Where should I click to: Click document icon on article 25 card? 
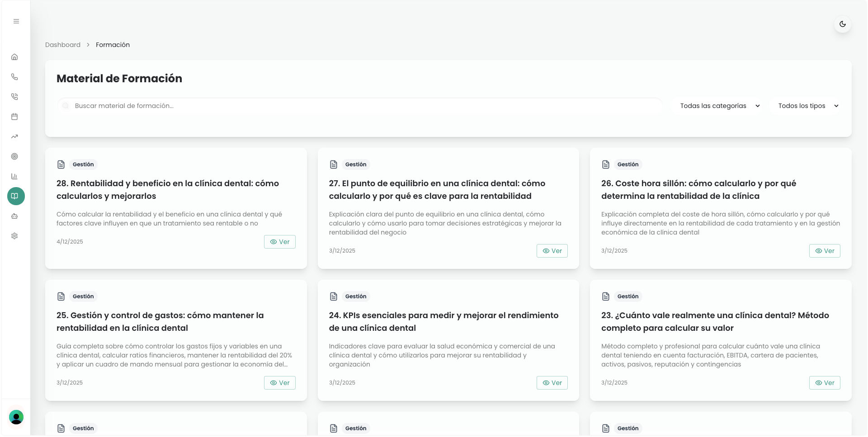(61, 296)
